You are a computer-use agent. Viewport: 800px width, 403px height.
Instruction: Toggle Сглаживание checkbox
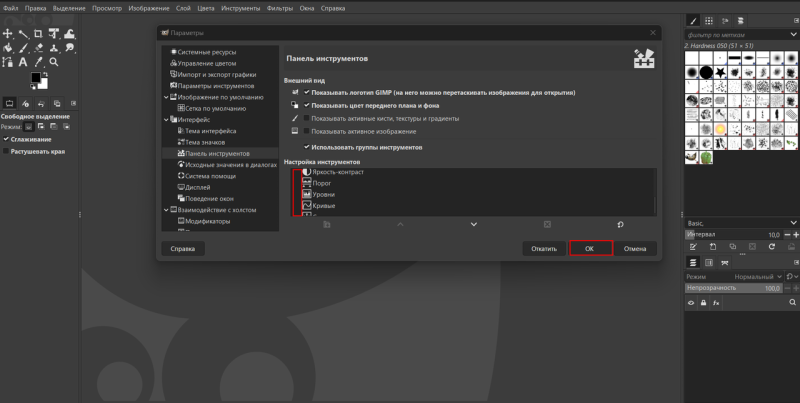[x=6, y=139]
